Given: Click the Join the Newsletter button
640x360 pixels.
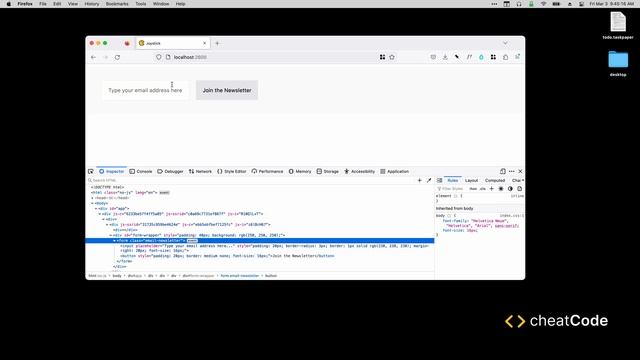Looking at the screenshot, I should tap(227, 90).
